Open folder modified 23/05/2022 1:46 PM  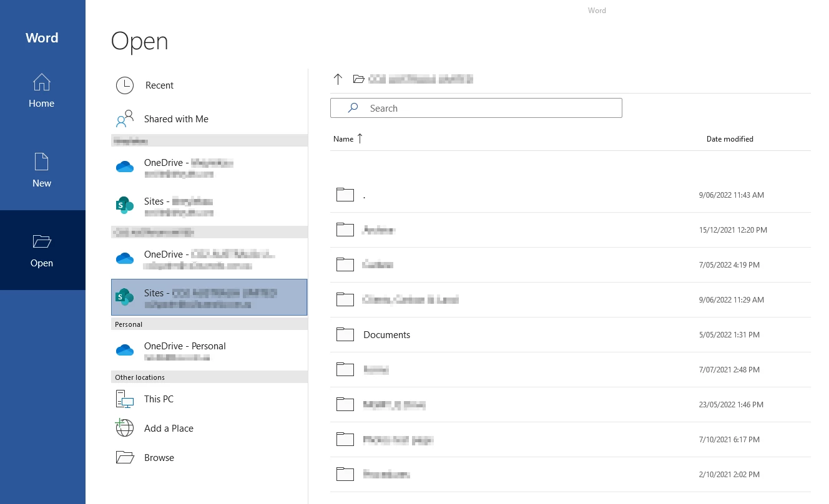click(x=571, y=405)
